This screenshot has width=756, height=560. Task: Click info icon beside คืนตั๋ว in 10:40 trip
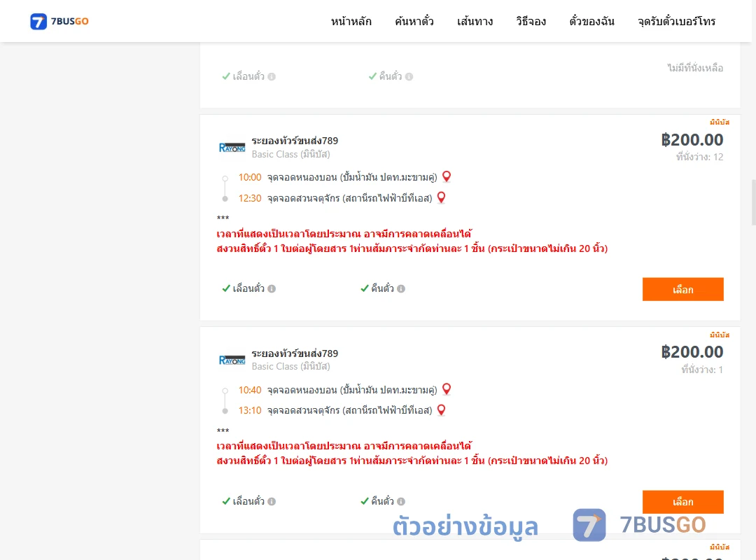(401, 502)
